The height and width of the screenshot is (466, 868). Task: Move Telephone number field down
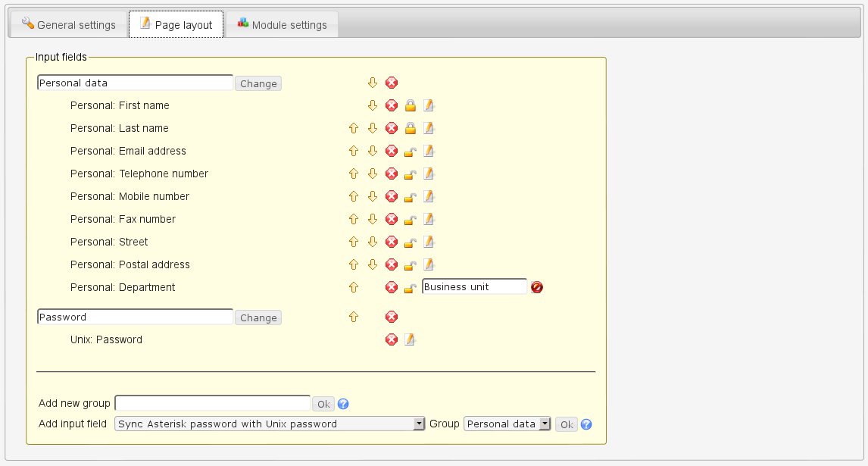[372, 174]
